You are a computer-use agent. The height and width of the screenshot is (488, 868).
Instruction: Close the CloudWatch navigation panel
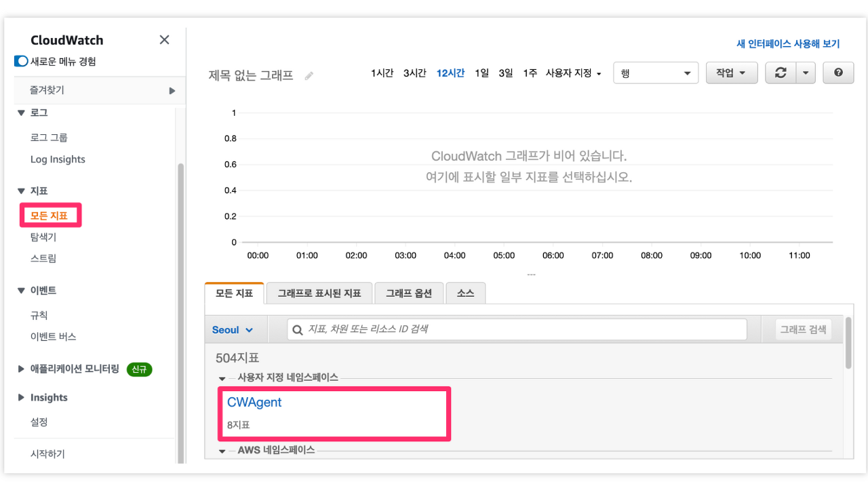(164, 40)
